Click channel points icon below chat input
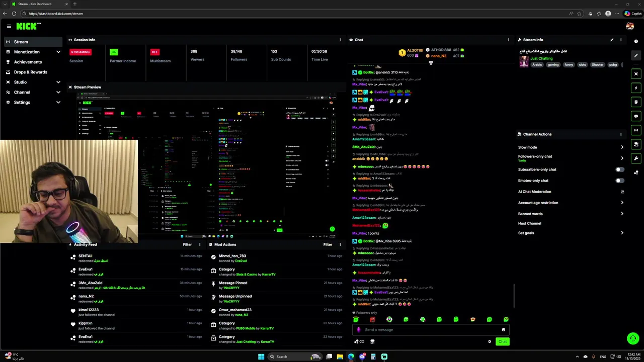 pyautogui.click(x=359, y=342)
